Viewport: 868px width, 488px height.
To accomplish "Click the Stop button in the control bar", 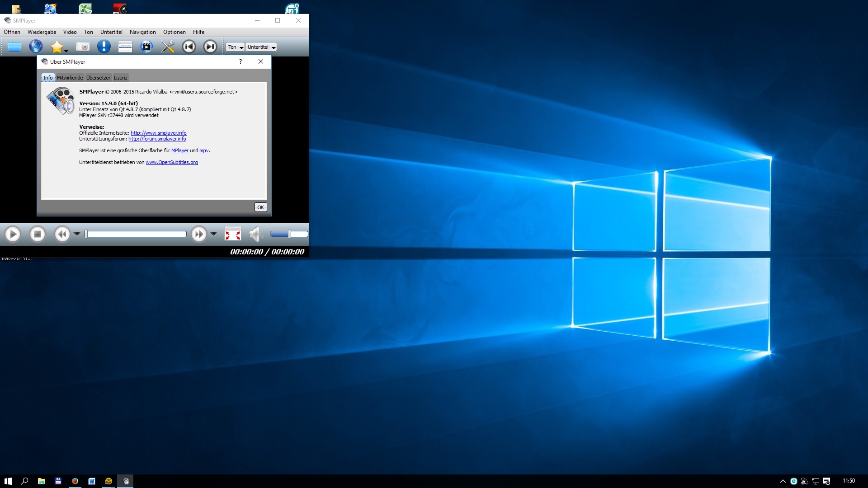I will point(38,234).
